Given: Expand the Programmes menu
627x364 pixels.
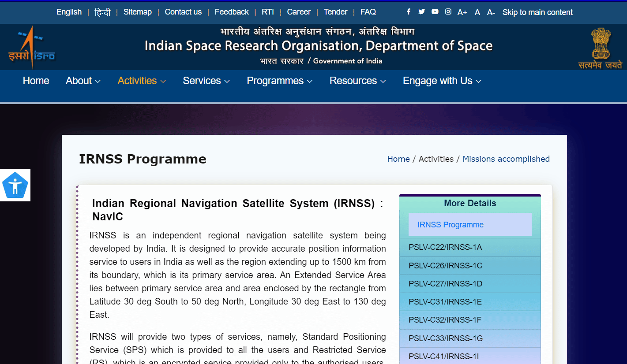Looking at the screenshot, I should (280, 81).
